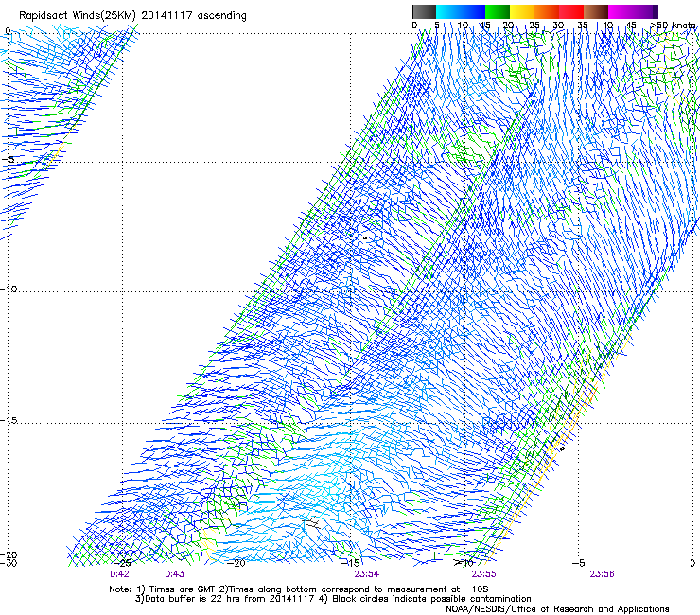700x615 pixels.
Task: Select the orange 25-30 knots legend swatch
Action: tap(547, 11)
